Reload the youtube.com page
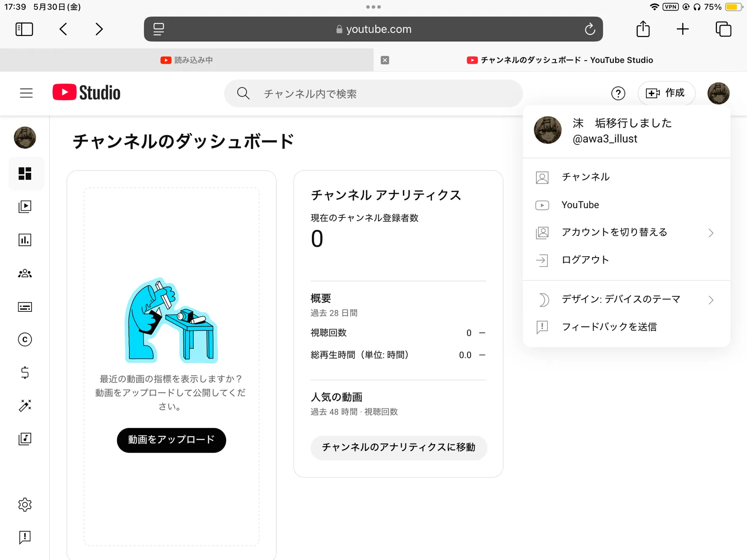Image resolution: width=747 pixels, height=560 pixels. click(x=590, y=29)
